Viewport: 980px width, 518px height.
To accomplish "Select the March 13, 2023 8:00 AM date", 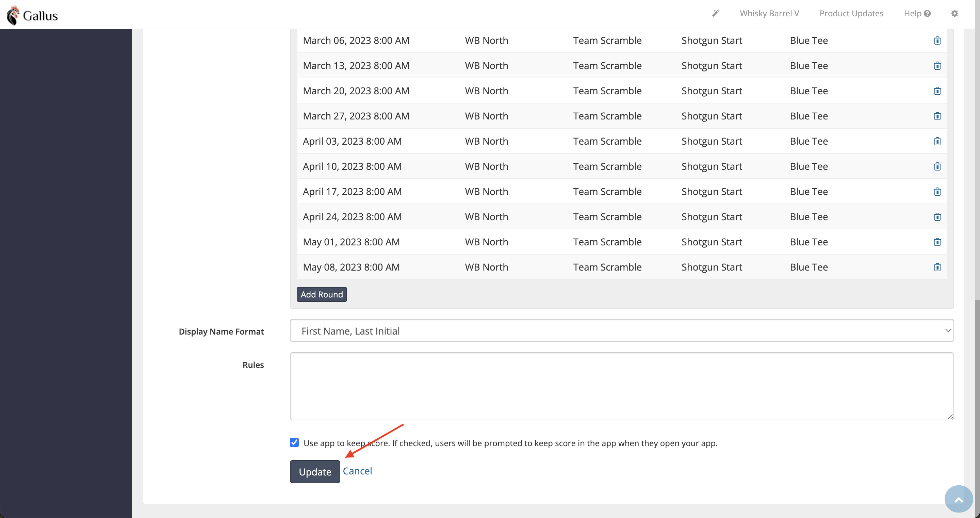I will pyautogui.click(x=356, y=65).
